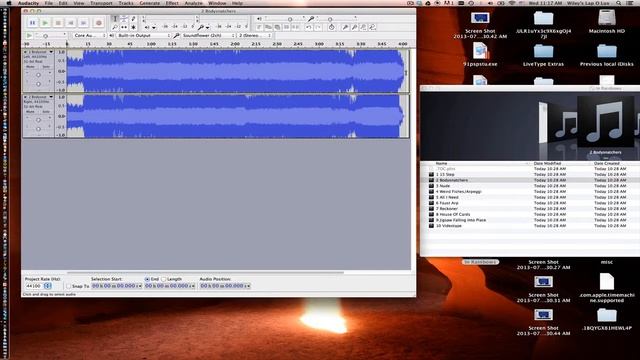Adjust the playback speed slider
This screenshot has height=360, width=640.
point(45,36)
